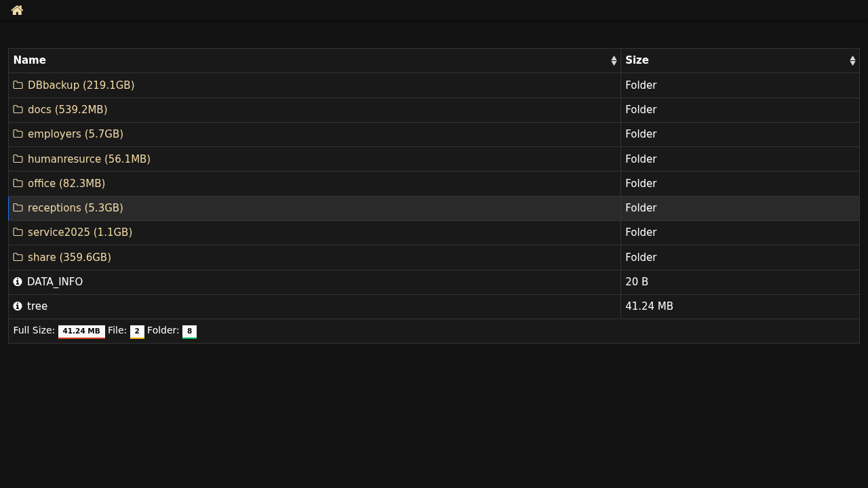Sort the table by Name column arrows

614,61
